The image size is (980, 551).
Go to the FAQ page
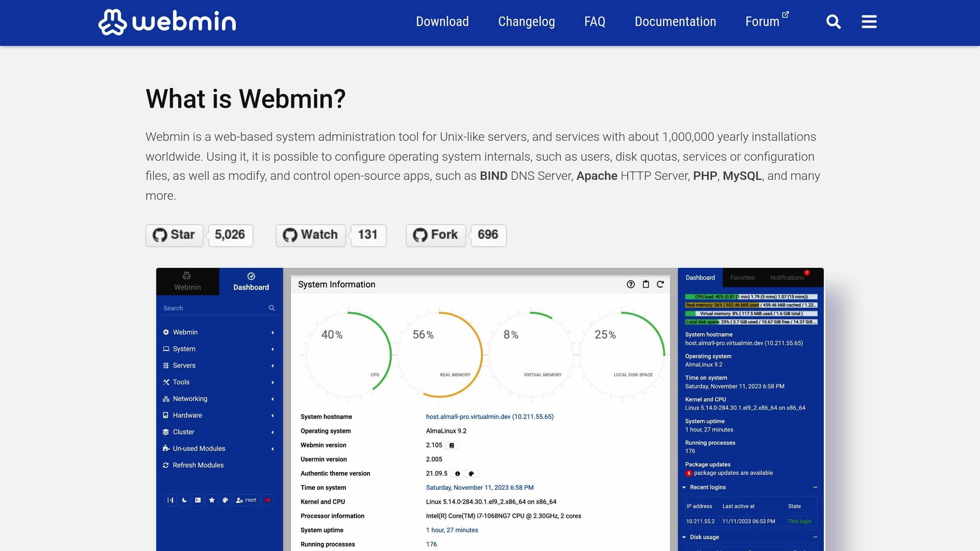point(595,22)
